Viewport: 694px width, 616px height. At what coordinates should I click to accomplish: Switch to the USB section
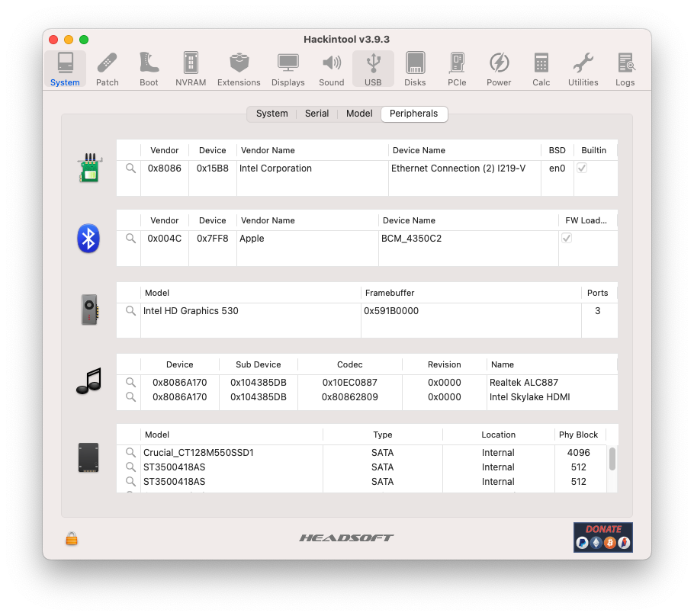pos(373,68)
